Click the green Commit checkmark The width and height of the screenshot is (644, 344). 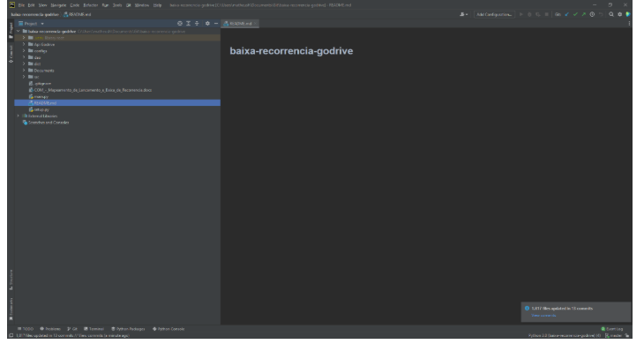pos(575,14)
